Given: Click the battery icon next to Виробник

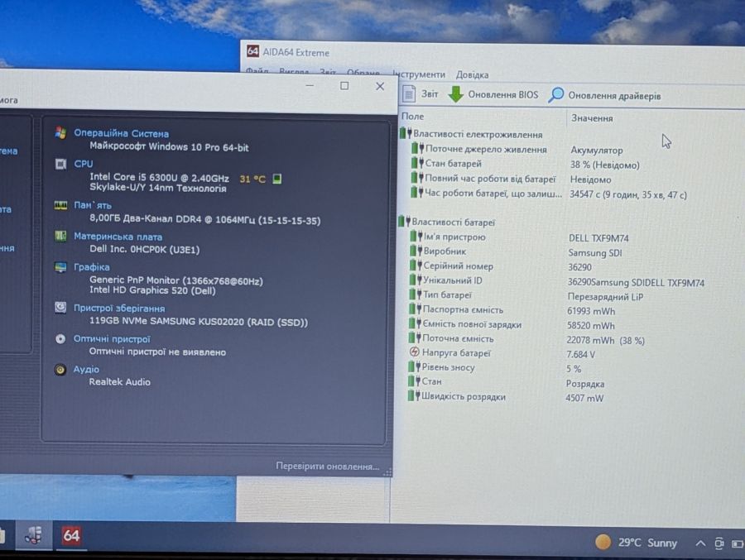Looking at the screenshot, I should [x=416, y=251].
